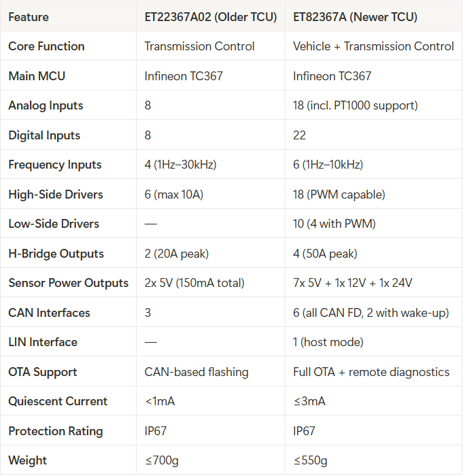This screenshot has width=463, height=476.
Task: Select the 2x 5V (150mA total) cell
Action: [x=194, y=284]
